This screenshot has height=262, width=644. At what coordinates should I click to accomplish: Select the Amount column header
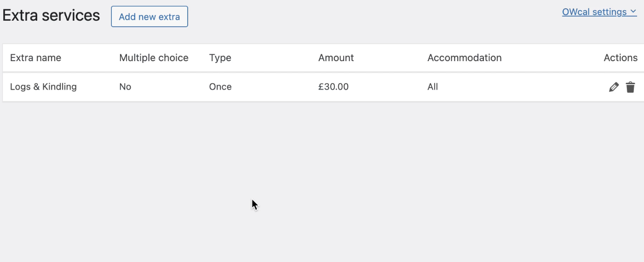pos(336,58)
